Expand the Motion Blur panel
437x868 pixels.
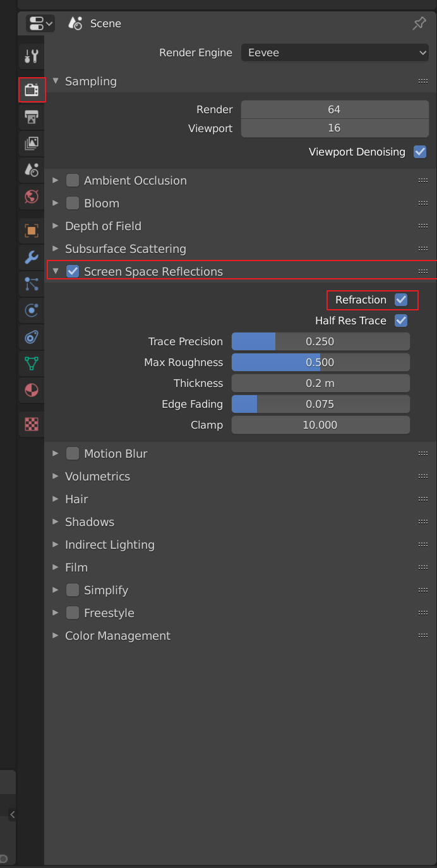(56, 454)
